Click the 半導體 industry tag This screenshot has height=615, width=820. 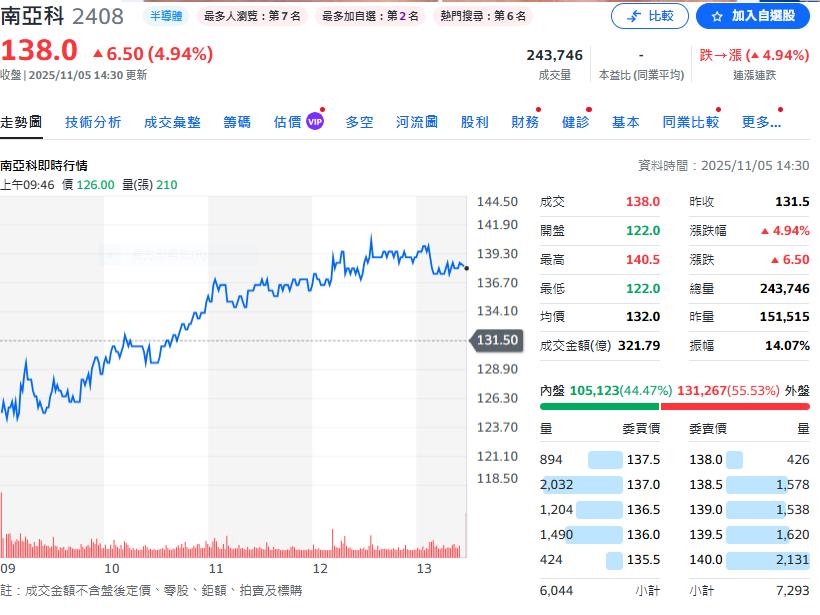(165, 15)
